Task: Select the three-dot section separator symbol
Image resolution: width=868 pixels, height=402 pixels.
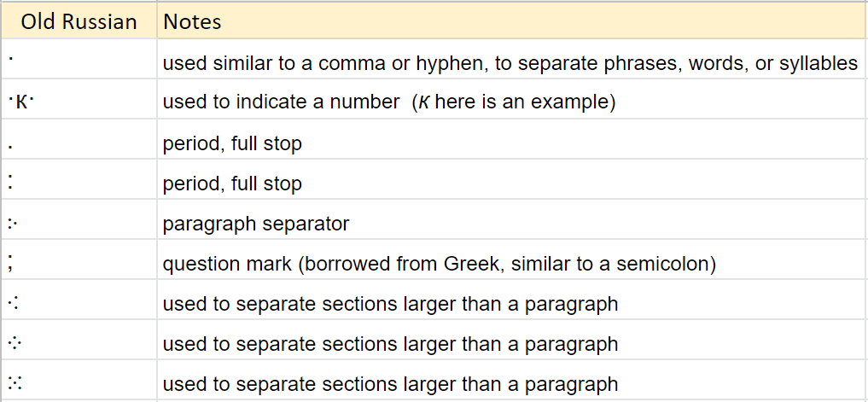Action: (14, 304)
